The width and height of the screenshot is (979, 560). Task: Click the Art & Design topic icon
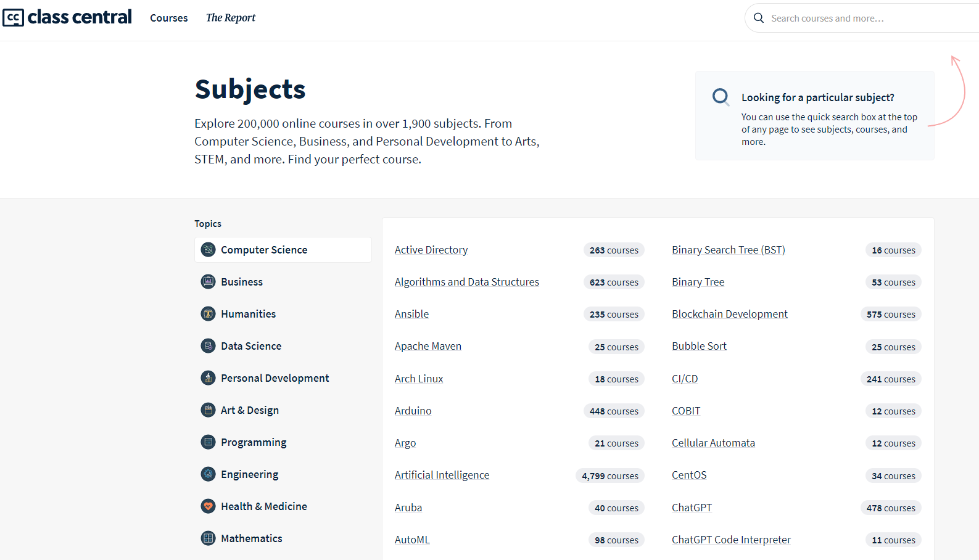point(209,410)
